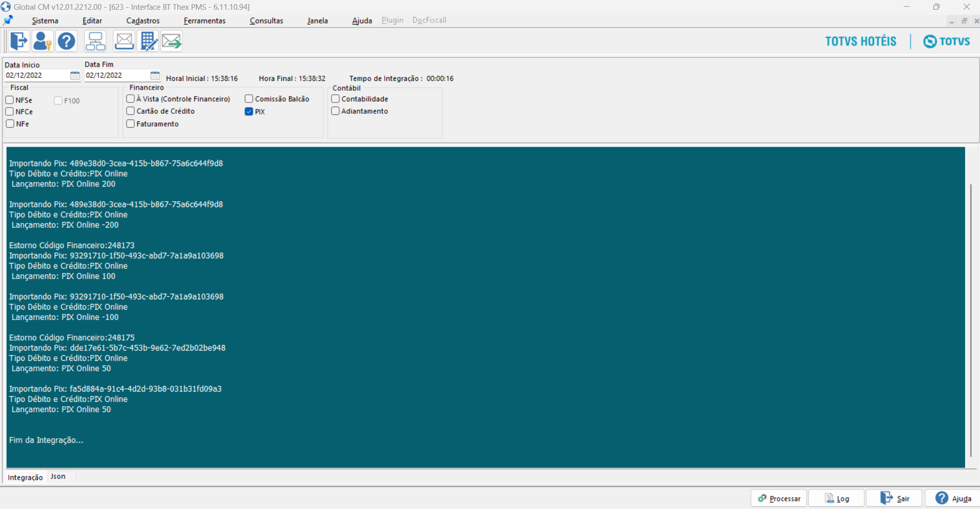Enable the NFSe checkbox

pyautogui.click(x=10, y=100)
